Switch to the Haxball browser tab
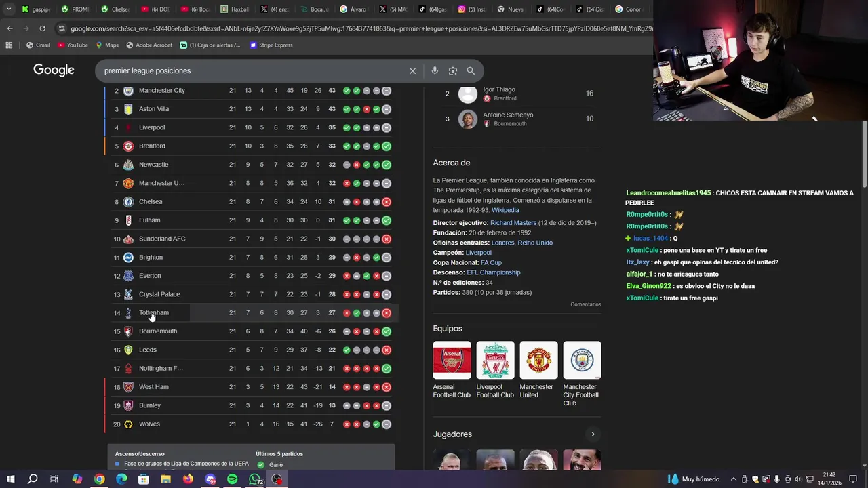Image resolution: width=868 pixels, height=488 pixels. click(x=235, y=9)
